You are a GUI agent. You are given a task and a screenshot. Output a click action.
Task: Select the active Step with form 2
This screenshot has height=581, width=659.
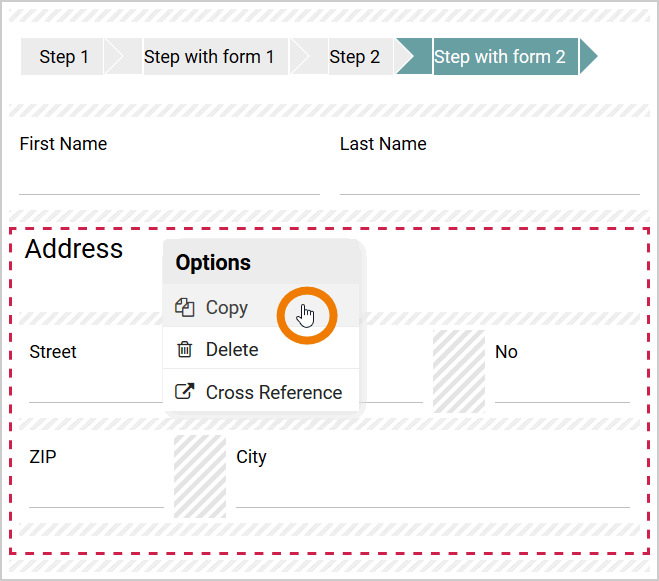pyautogui.click(x=500, y=57)
